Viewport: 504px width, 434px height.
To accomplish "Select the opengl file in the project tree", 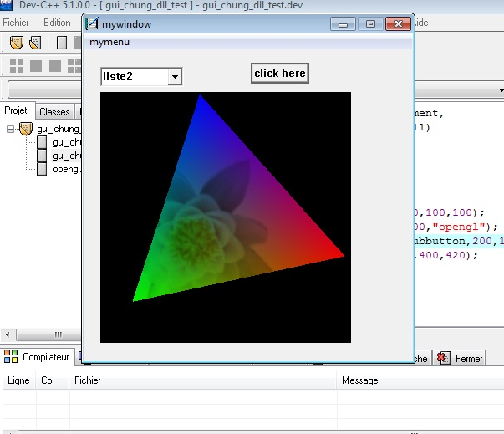I will [67, 169].
